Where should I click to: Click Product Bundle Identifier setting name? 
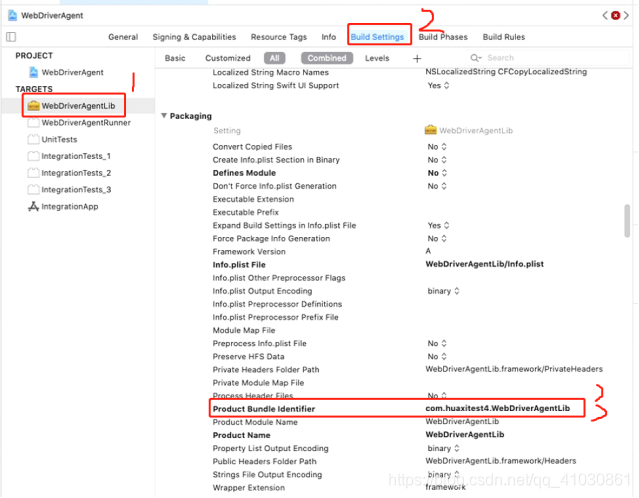264,409
